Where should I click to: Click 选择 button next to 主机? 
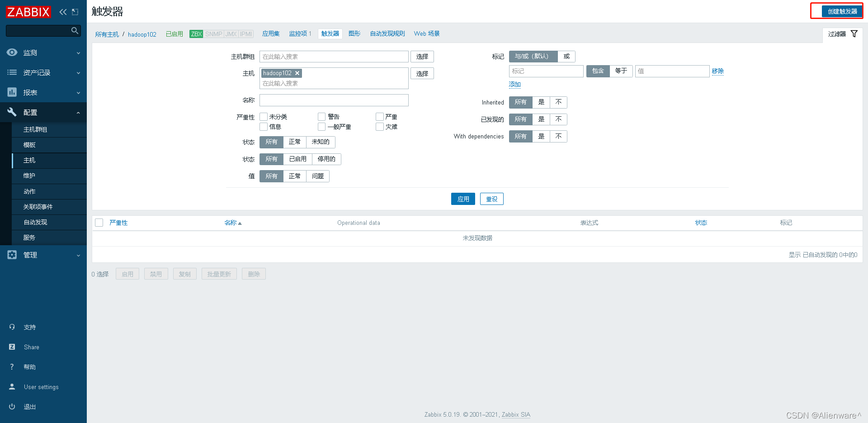[x=422, y=73]
